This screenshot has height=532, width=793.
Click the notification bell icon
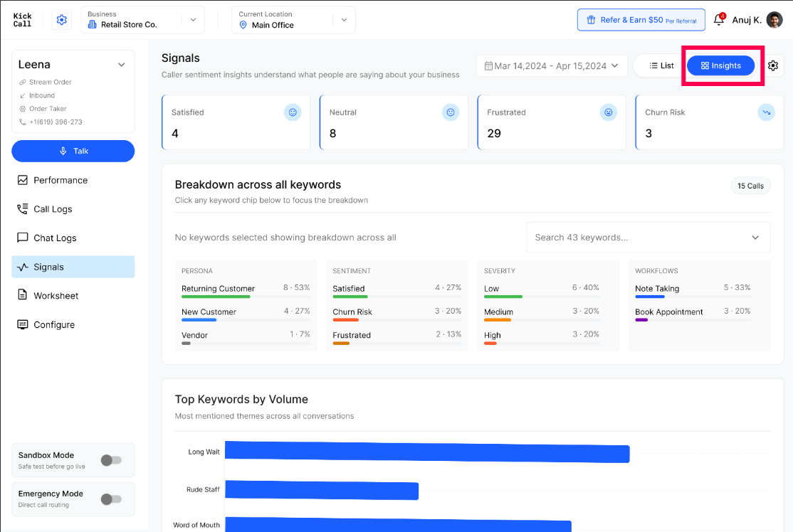tap(719, 20)
